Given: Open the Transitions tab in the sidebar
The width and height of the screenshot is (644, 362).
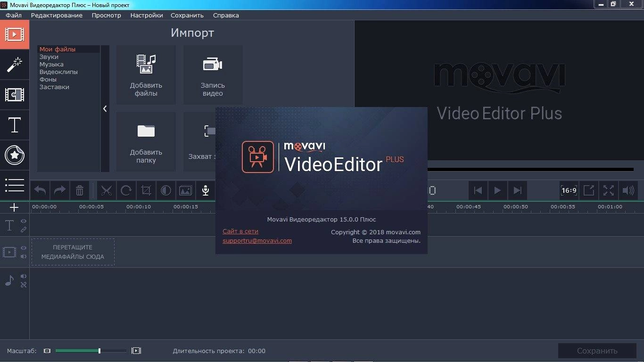Looking at the screenshot, I should click(x=15, y=95).
